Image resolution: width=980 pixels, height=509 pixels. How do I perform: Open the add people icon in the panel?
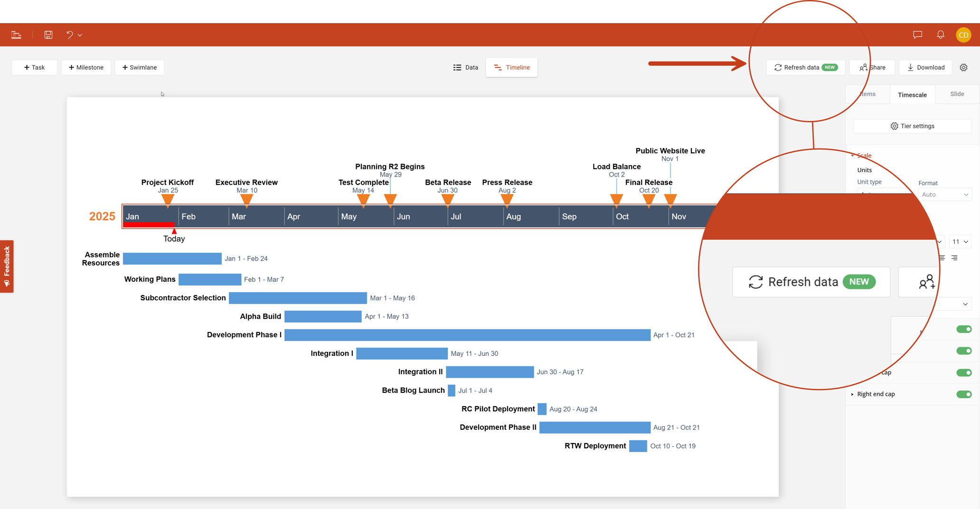coord(926,281)
